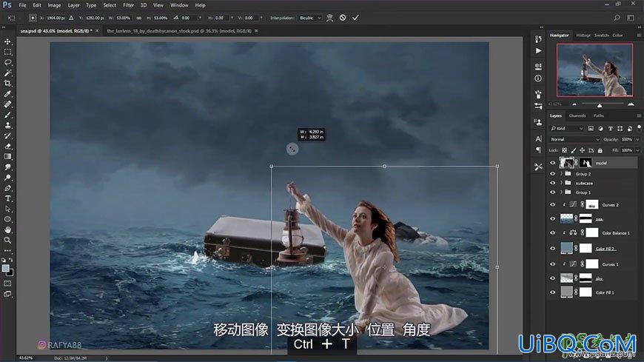Enable lock all for the layer
Screen dimensions: 644x362
[600, 150]
